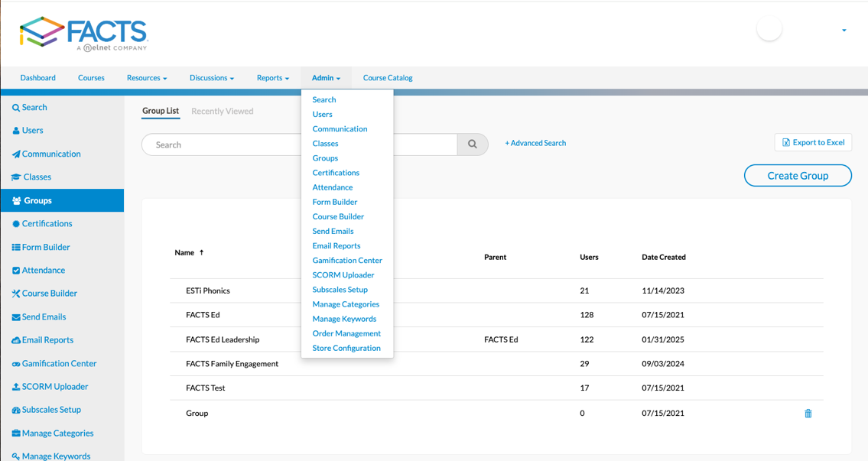Viewport: 868px width, 461px height.
Task: Collapse the open Admin dropdown menu
Action: tap(326, 78)
